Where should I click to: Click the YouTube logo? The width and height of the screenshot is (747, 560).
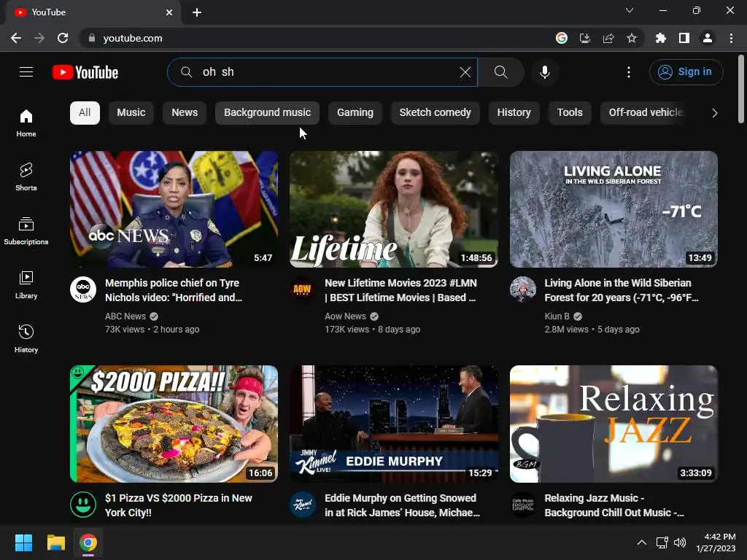tap(85, 72)
